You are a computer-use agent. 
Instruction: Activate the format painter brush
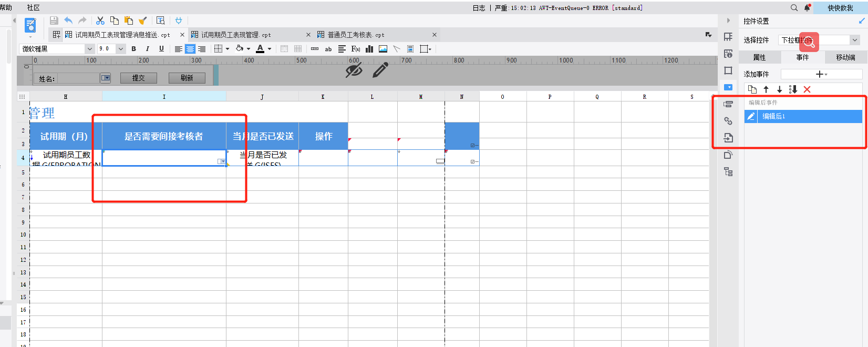(x=142, y=21)
